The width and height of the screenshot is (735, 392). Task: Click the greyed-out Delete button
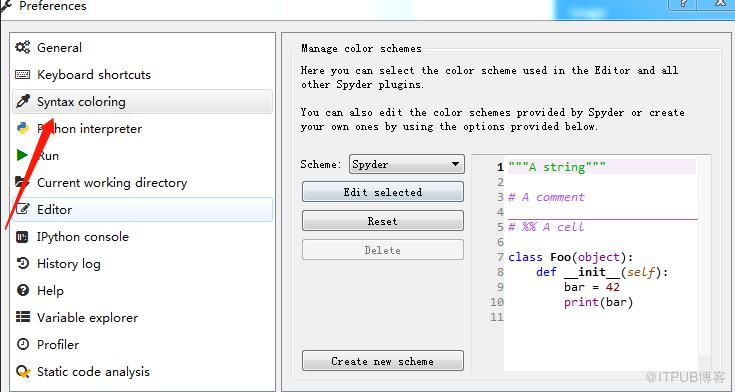pyautogui.click(x=383, y=250)
